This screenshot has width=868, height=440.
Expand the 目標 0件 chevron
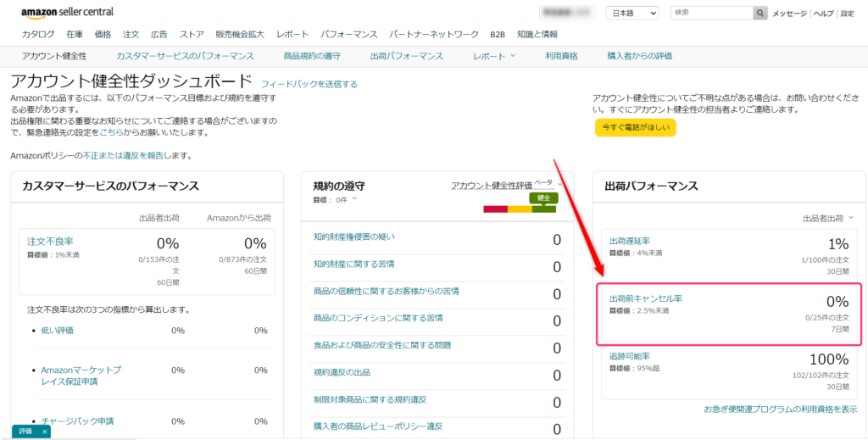(x=354, y=200)
